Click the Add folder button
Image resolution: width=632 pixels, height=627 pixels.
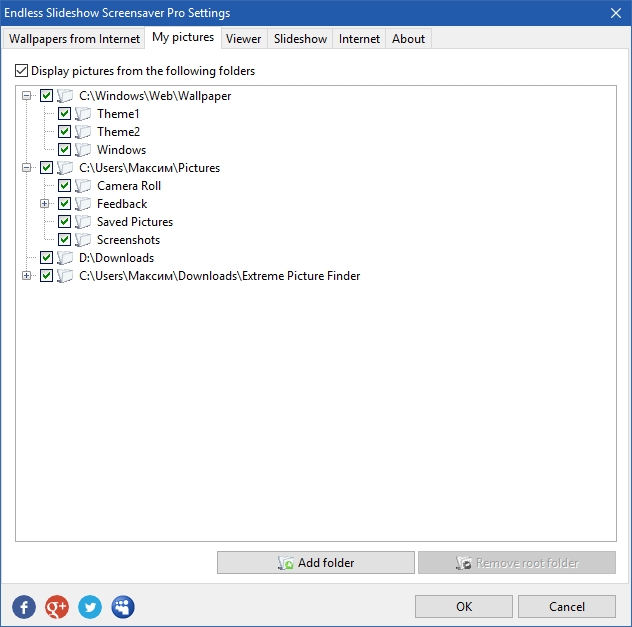tap(316, 563)
